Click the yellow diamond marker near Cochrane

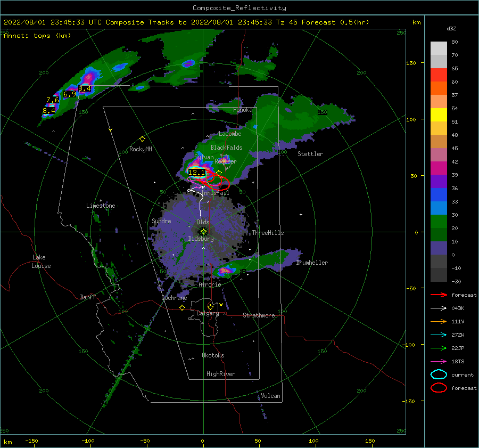click(x=183, y=307)
